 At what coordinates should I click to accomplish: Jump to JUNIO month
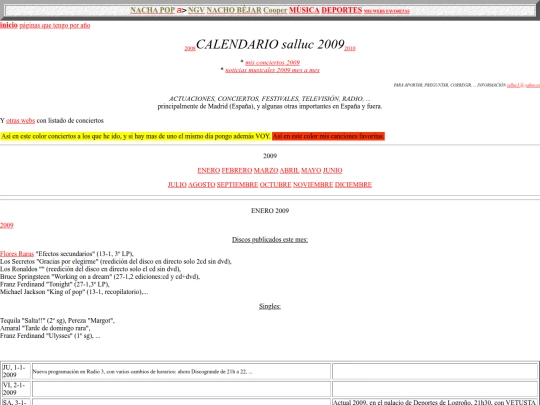(x=332, y=170)
